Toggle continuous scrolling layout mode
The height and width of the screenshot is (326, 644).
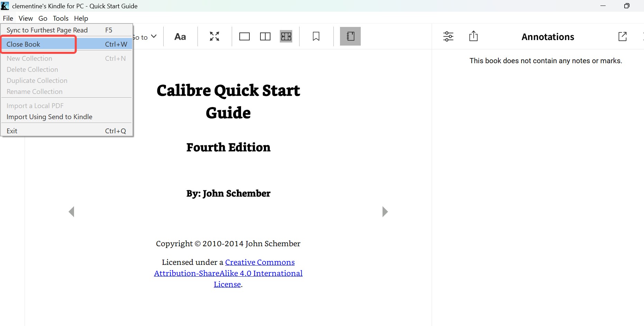pyautogui.click(x=286, y=36)
